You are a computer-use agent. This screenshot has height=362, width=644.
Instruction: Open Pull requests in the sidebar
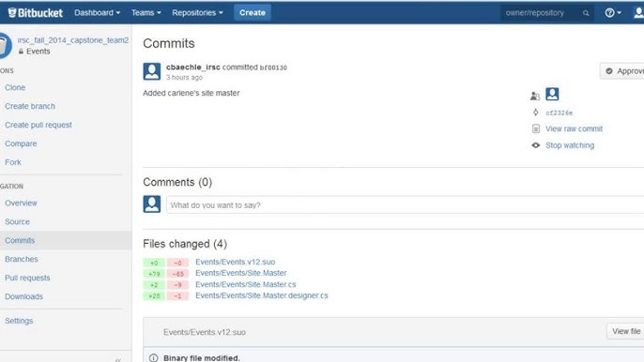tap(27, 278)
